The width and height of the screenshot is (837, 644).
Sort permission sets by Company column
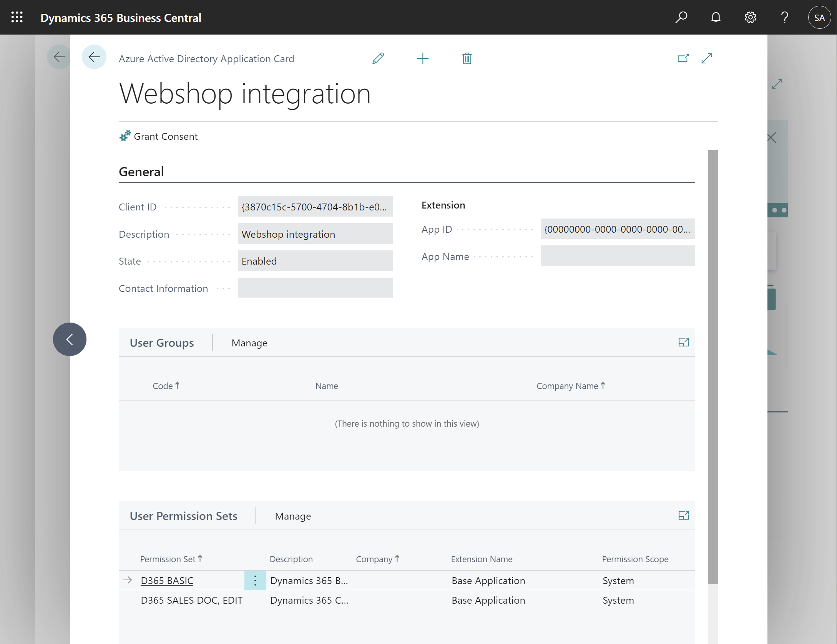click(378, 559)
